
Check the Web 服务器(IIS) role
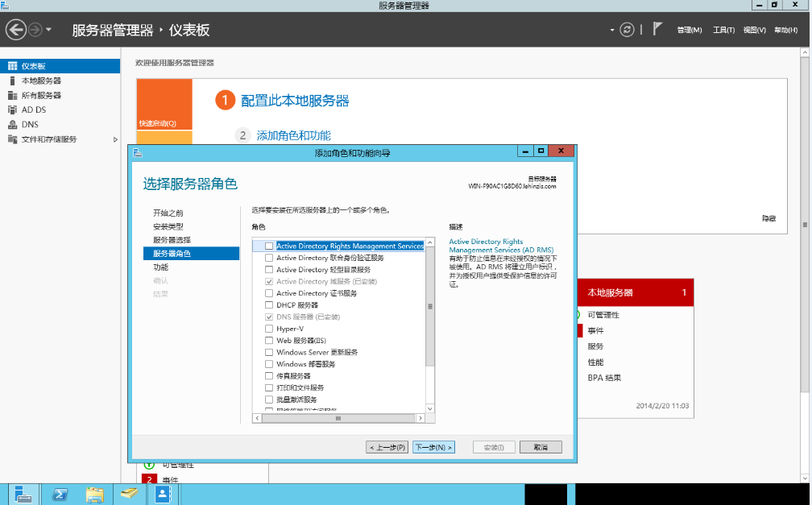[x=269, y=341]
